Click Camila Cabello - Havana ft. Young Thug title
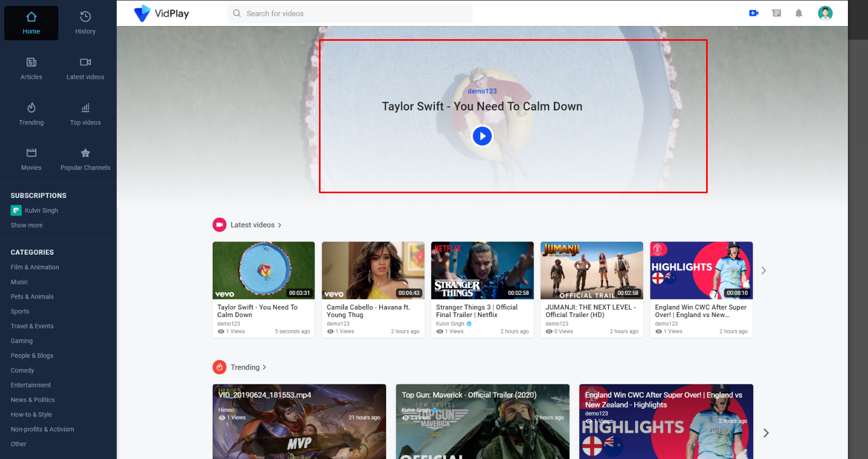Screen dimensions: 868x459 tap(368, 311)
